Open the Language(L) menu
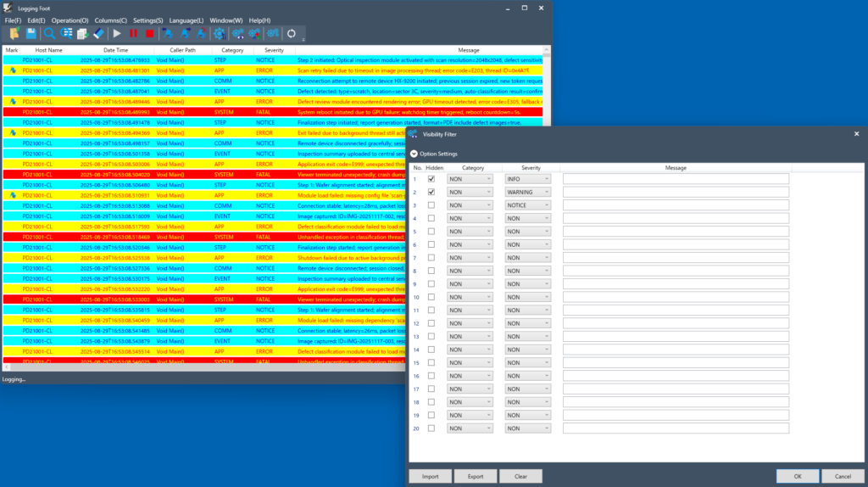This screenshot has width=868, height=487. 186,20
